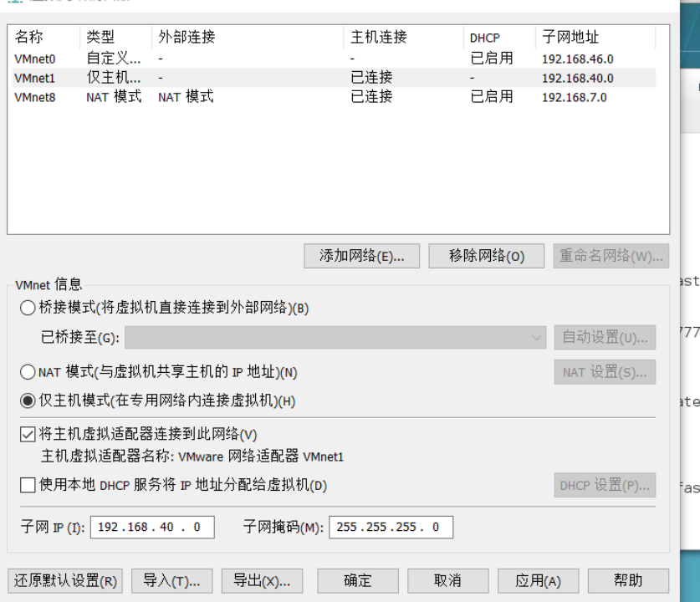Open the bridged-to adapter dropdown
The width and height of the screenshot is (700, 602).
click(335, 338)
